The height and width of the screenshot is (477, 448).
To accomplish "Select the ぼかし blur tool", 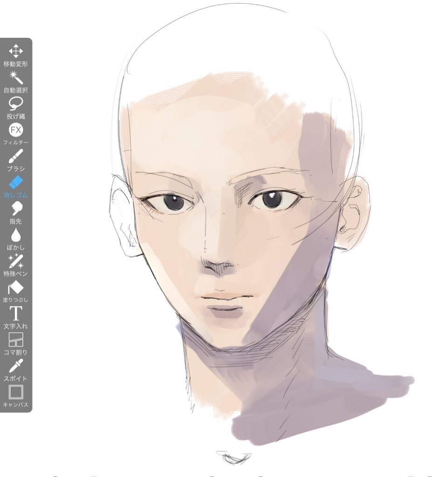I will click(x=16, y=239).
